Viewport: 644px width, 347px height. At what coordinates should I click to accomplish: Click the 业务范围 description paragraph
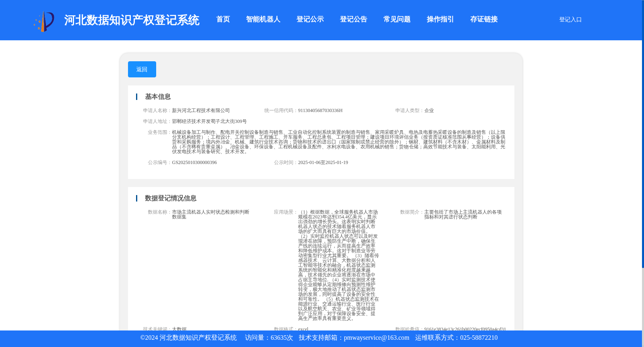tap(339, 142)
